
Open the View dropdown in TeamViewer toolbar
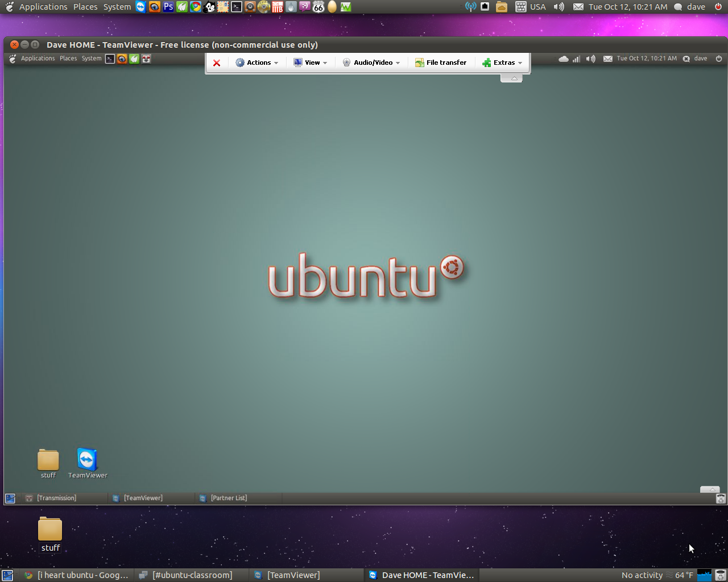coord(311,63)
